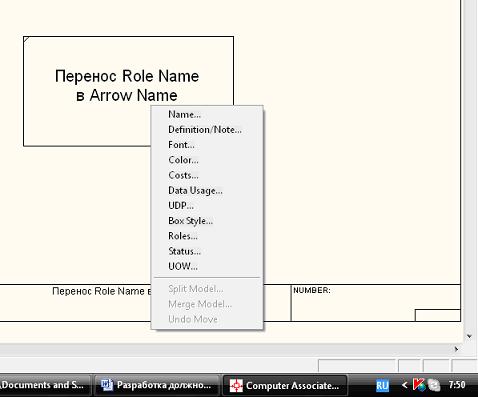Choose Definition/Note... from the context menu
This screenshot has height=397, width=478.
click(207, 130)
